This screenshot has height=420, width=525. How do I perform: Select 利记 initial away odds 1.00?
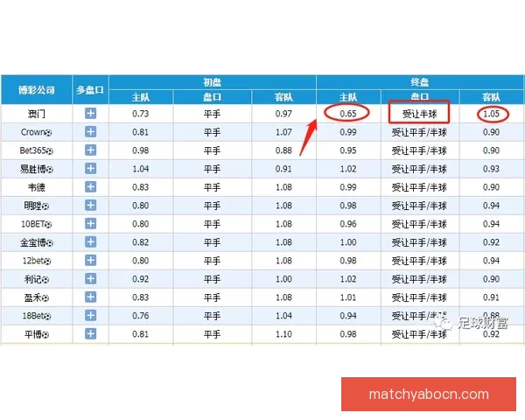tap(283, 279)
